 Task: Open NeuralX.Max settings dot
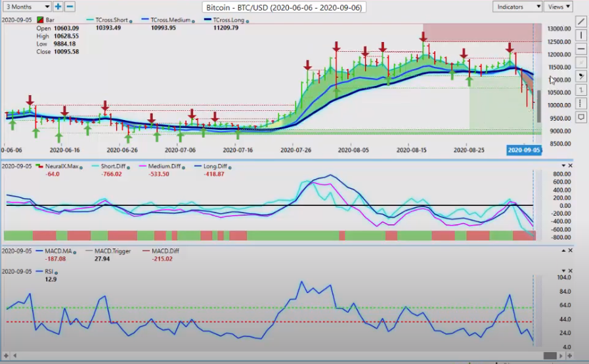click(x=81, y=167)
